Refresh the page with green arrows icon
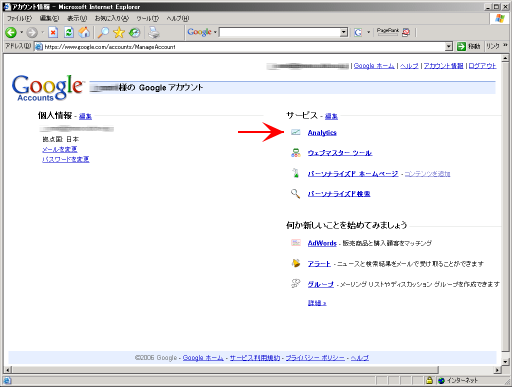This screenshot has width=512, height=387. [x=69, y=32]
